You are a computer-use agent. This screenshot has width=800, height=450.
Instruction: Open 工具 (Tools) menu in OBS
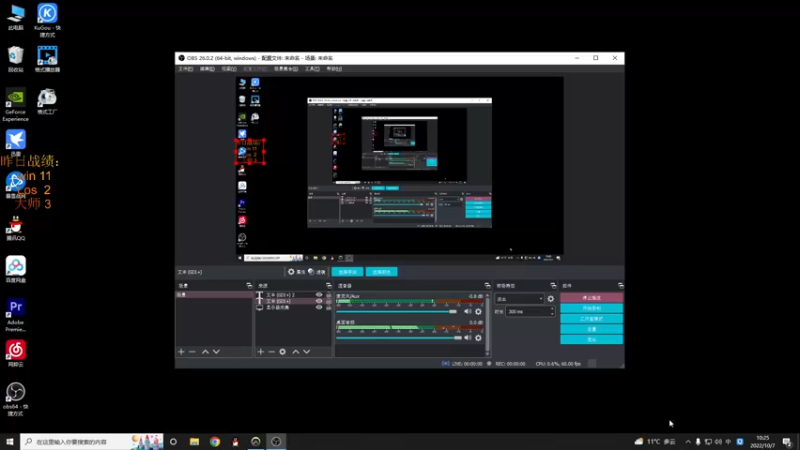[x=312, y=69]
